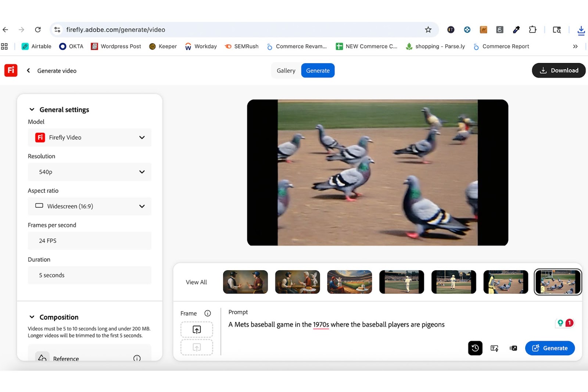Screen dimensions: 588x392
Task: Go back with Generate video arrow
Action: coord(29,71)
